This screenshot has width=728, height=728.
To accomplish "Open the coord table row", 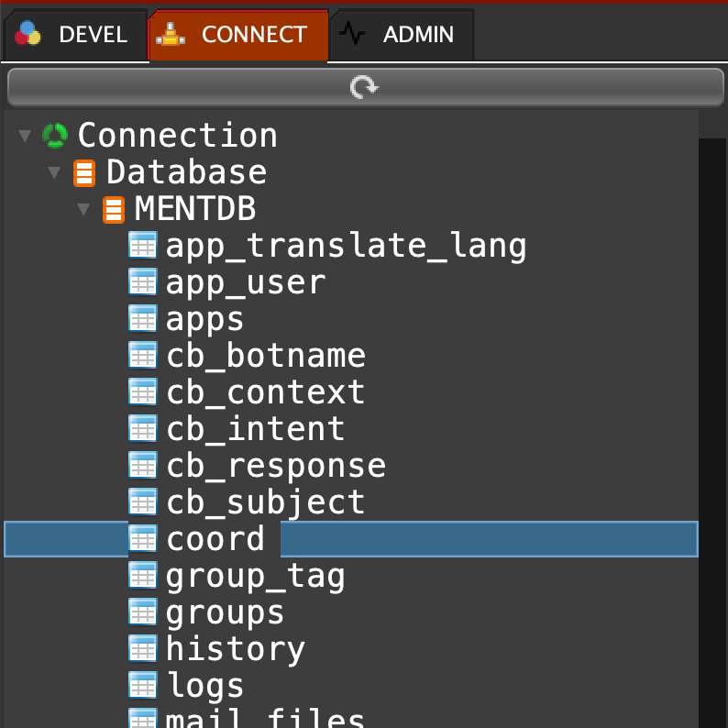I will point(215,539).
